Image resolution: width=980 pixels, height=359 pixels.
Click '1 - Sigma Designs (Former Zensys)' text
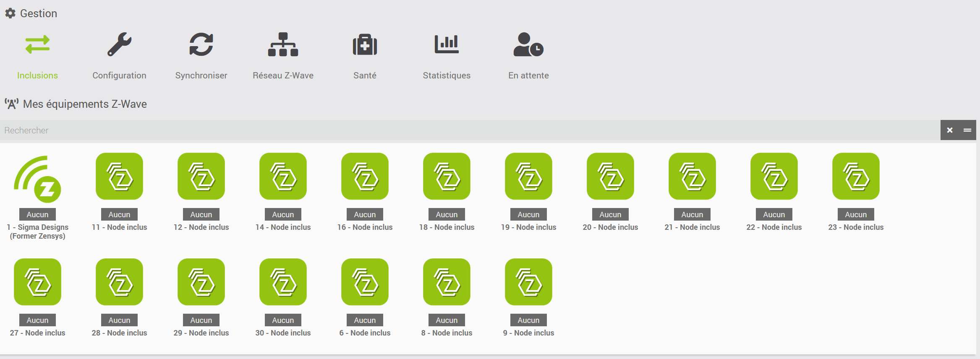pyautogui.click(x=37, y=232)
